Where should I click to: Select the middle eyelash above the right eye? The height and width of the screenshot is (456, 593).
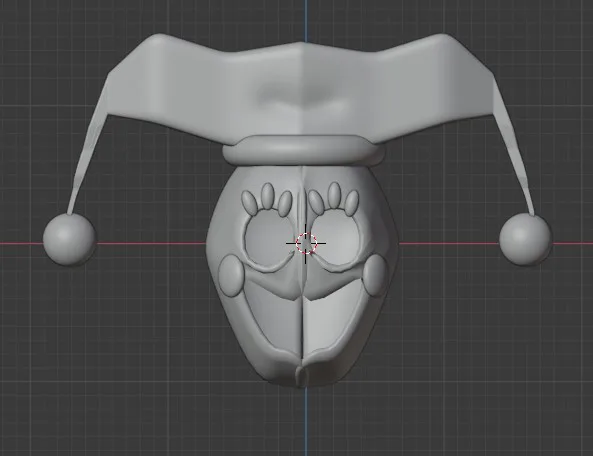(x=334, y=195)
